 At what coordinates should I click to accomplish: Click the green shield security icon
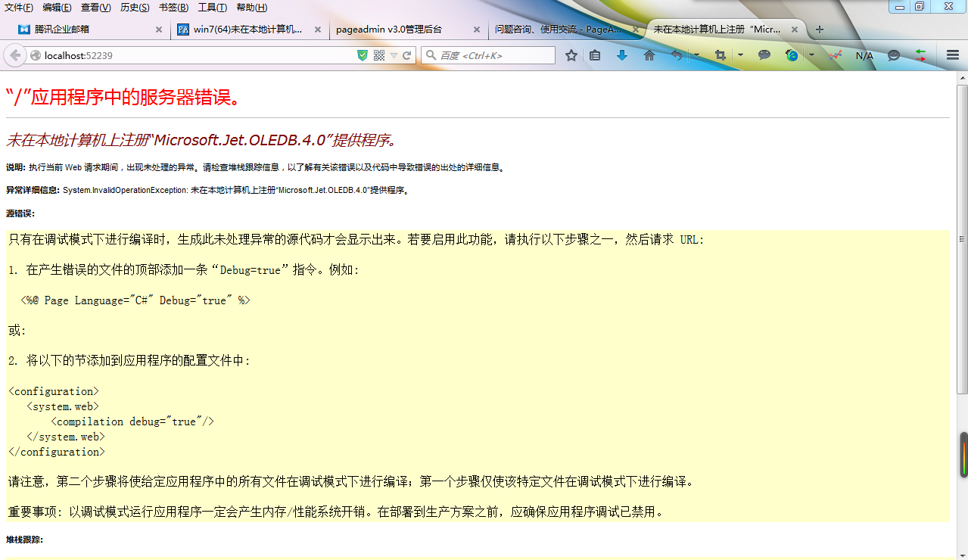point(363,55)
